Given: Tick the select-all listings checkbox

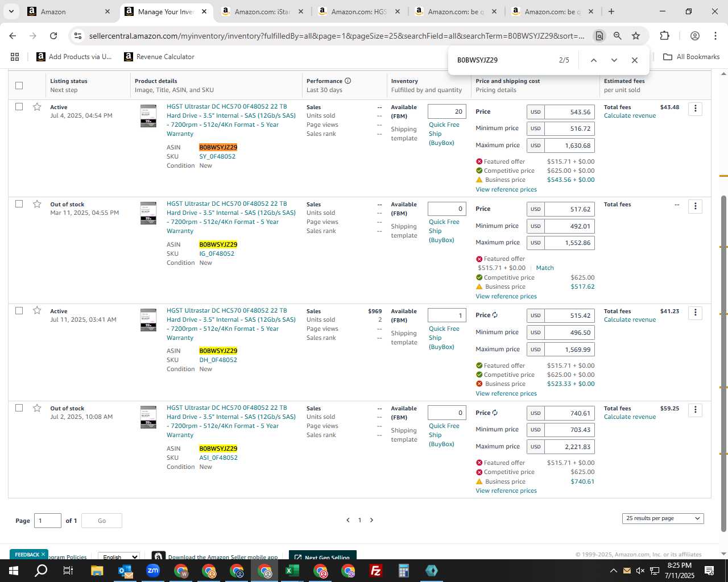Looking at the screenshot, I should tap(19, 85).
